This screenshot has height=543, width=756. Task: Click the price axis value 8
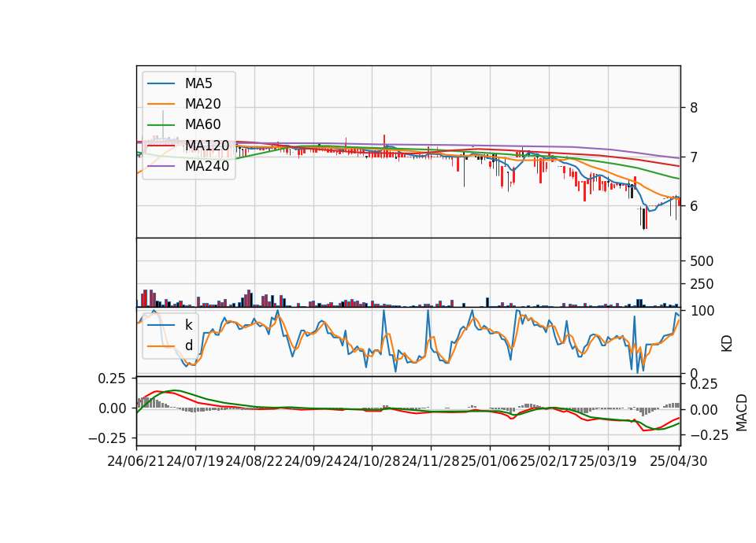694,108
